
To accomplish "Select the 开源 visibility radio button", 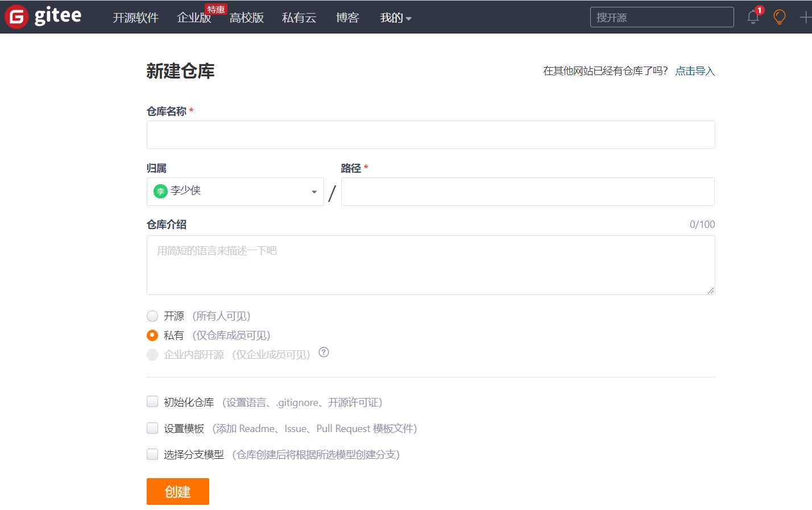I will click(152, 316).
